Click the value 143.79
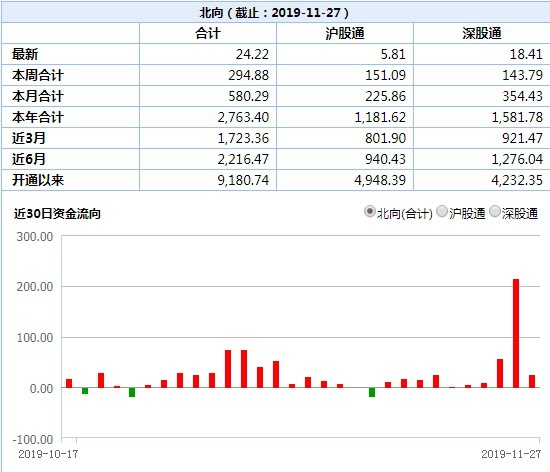 [523, 75]
